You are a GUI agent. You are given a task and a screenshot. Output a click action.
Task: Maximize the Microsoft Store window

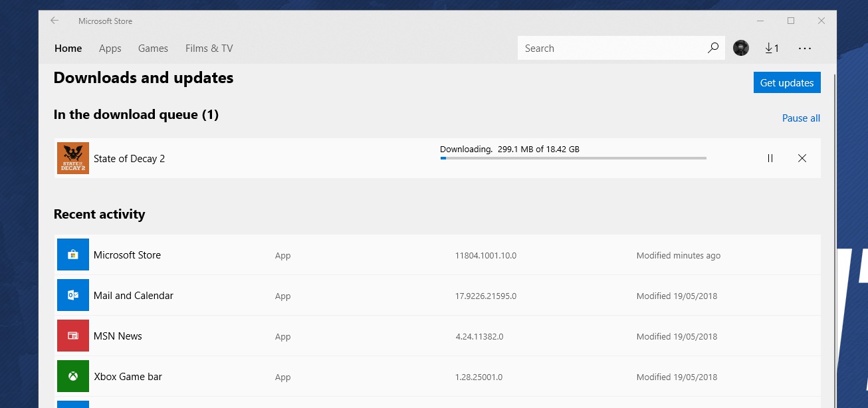coord(791,21)
